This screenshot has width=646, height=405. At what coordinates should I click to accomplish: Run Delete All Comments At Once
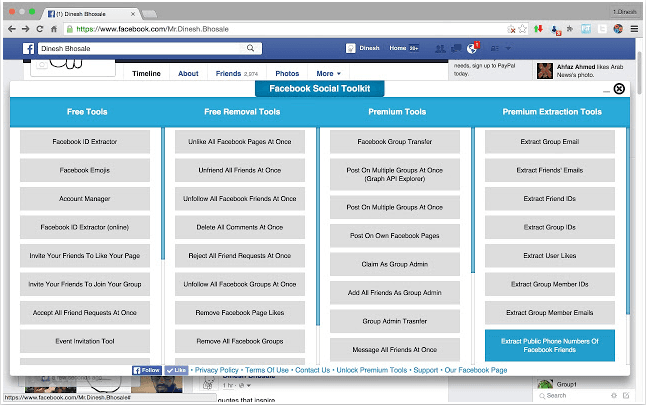coord(240,227)
